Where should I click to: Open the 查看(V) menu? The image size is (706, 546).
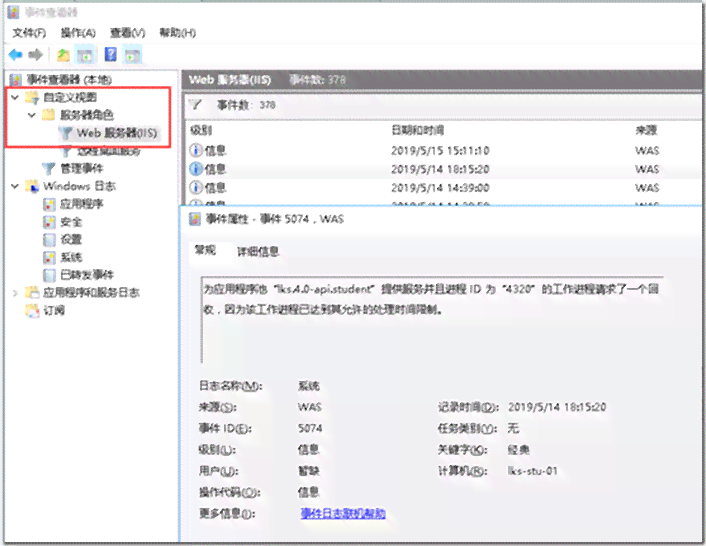click(x=127, y=33)
